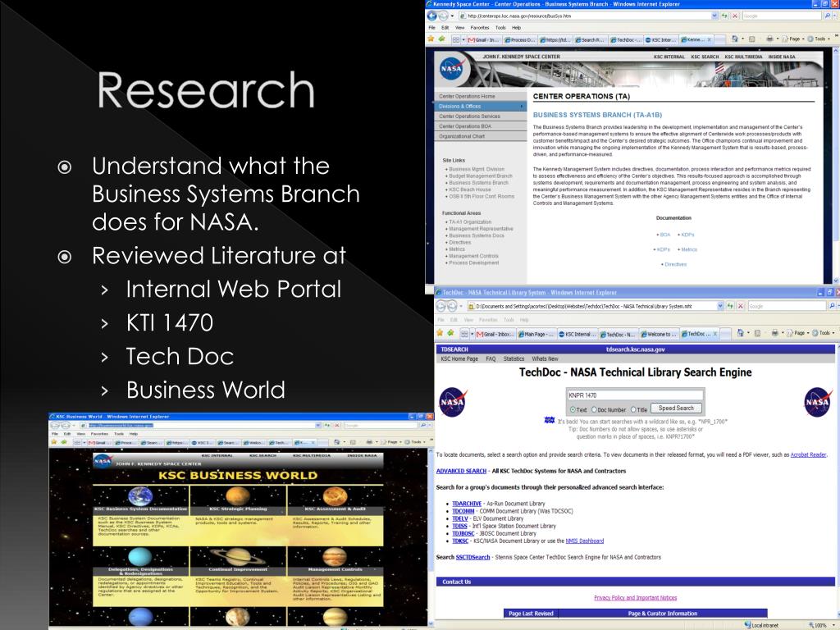Open recent pages arrow in Kennedy Space Center window
Viewport: 840px width, 630px height.
point(452,16)
